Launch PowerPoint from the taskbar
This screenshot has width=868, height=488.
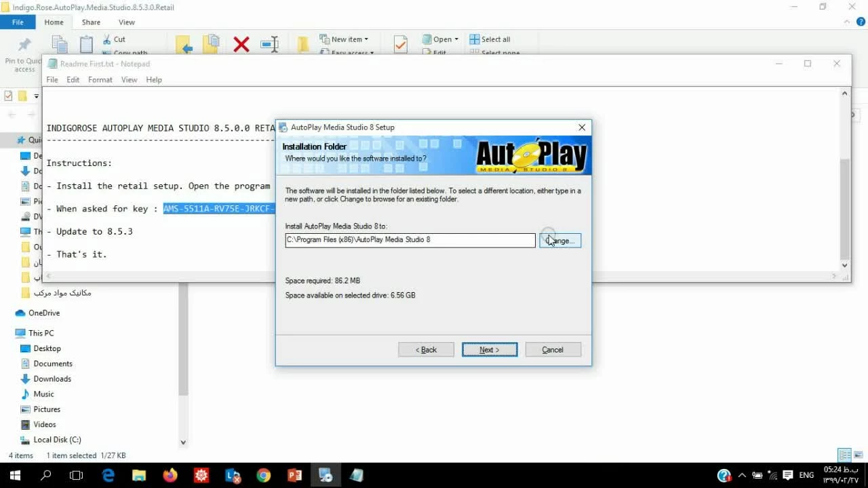tap(294, 475)
